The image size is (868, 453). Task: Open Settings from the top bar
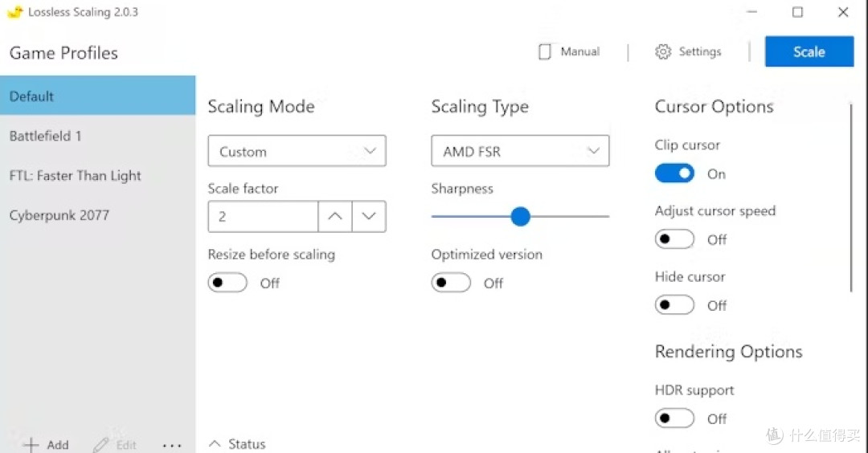click(x=688, y=51)
